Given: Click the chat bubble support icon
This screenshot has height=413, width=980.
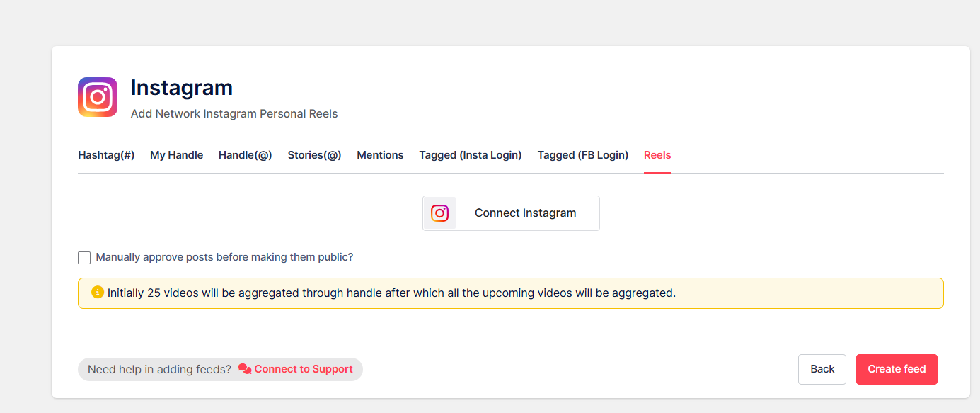Looking at the screenshot, I should click(x=244, y=368).
